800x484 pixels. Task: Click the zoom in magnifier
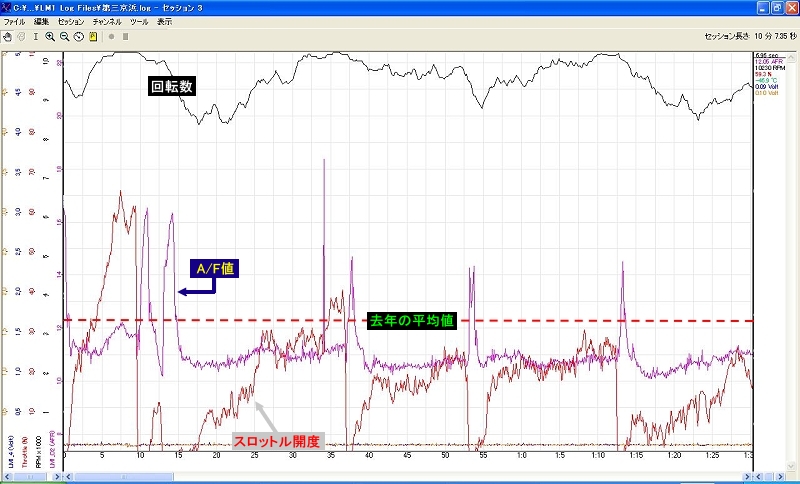click(x=50, y=37)
